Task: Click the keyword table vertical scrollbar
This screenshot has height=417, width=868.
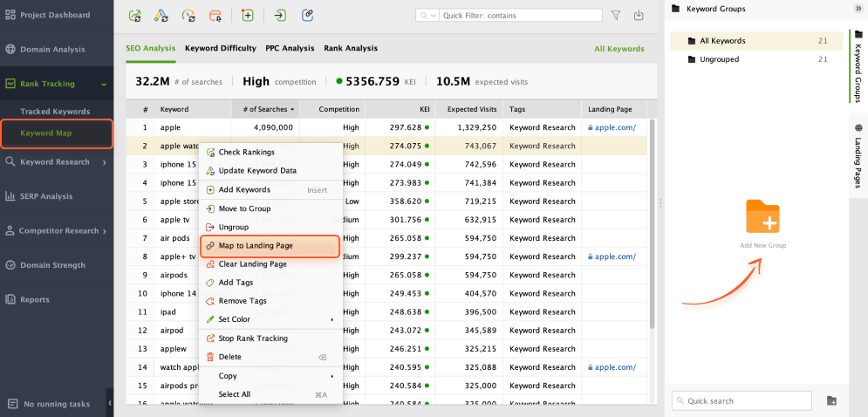Action: (652, 223)
